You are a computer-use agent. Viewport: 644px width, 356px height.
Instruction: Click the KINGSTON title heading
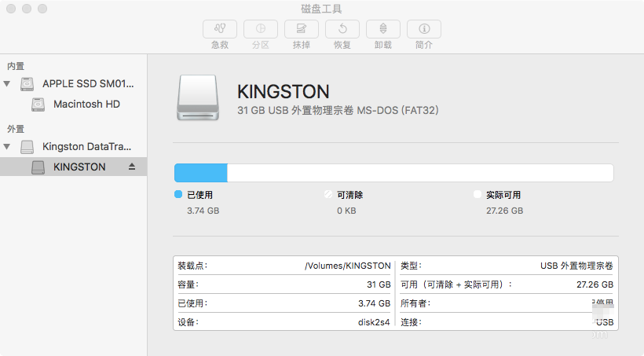(284, 92)
